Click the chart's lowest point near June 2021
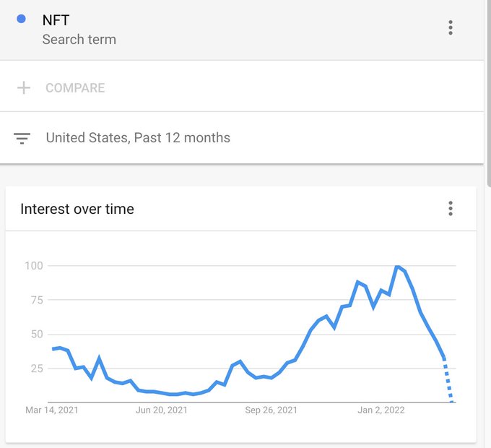 [174, 395]
